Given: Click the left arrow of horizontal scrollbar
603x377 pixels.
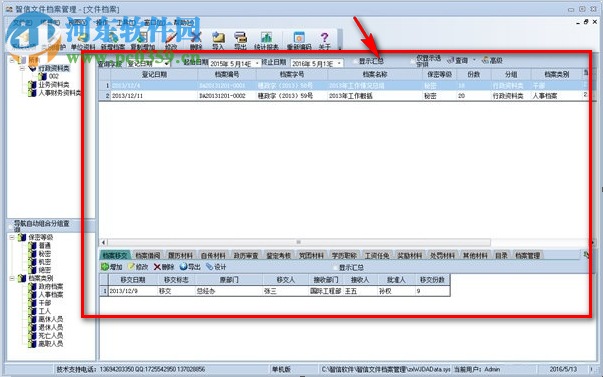Looking at the screenshot, I should pos(103,242).
